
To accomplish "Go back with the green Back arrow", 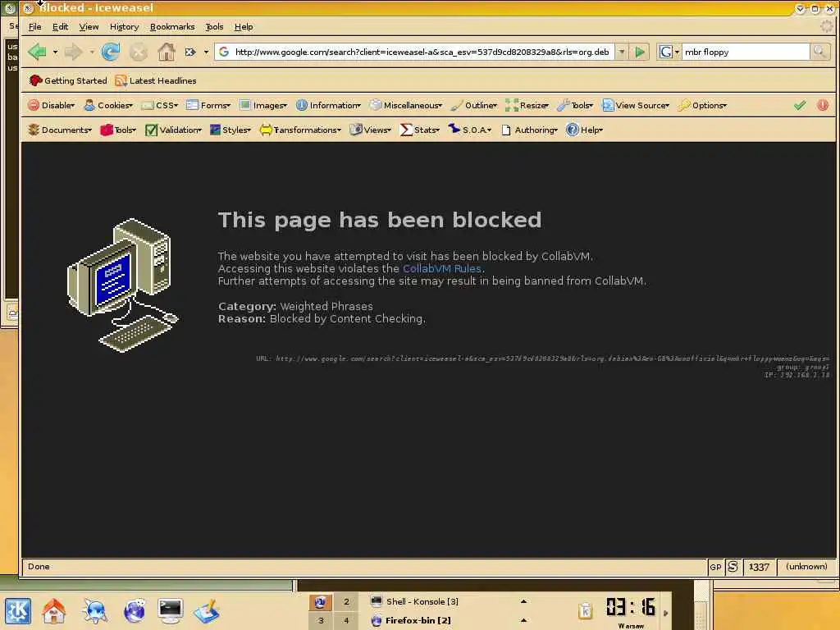I will pyautogui.click(x=37, y=52).
